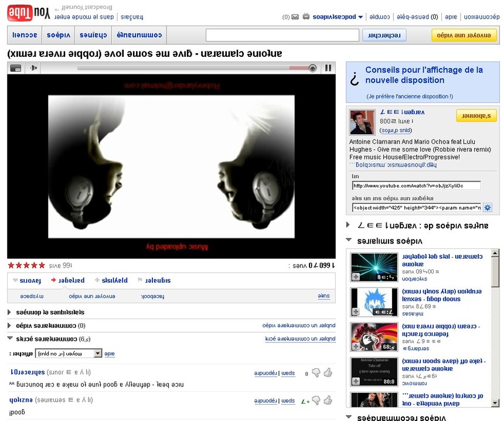The image size is (504, 421).
Task: Switch to the Vidéos tab
Action: click(x=58, y=35)
